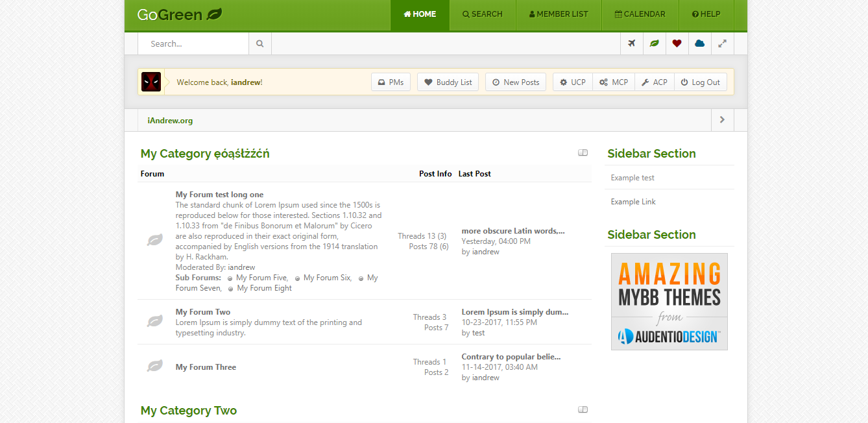Open the PMs button
868x423 pixels.
pyautogui.click(x=391, y=82)
